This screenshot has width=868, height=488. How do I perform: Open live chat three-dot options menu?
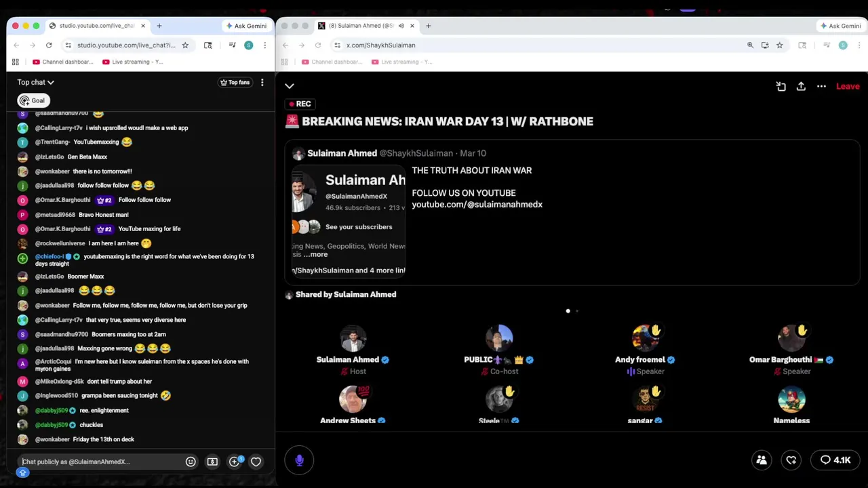coord(262,83)
